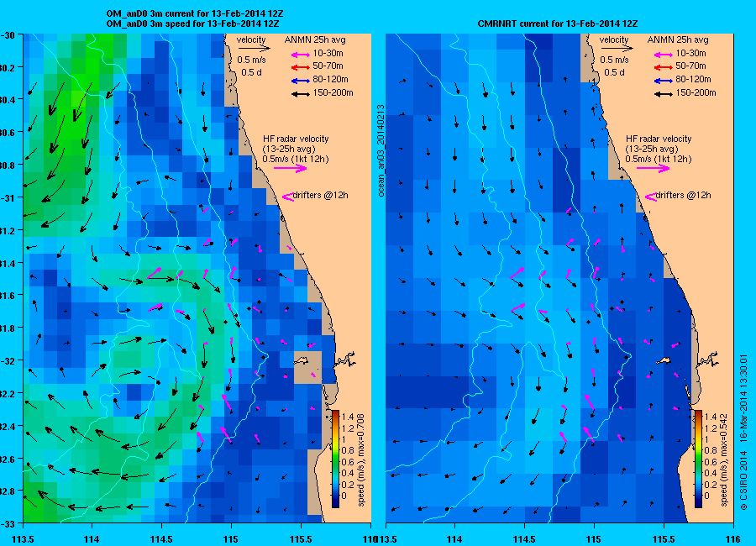Click the right panel velocity scale arrow
The width and height of the screenshot is (756, 546).
pos(617,48)
